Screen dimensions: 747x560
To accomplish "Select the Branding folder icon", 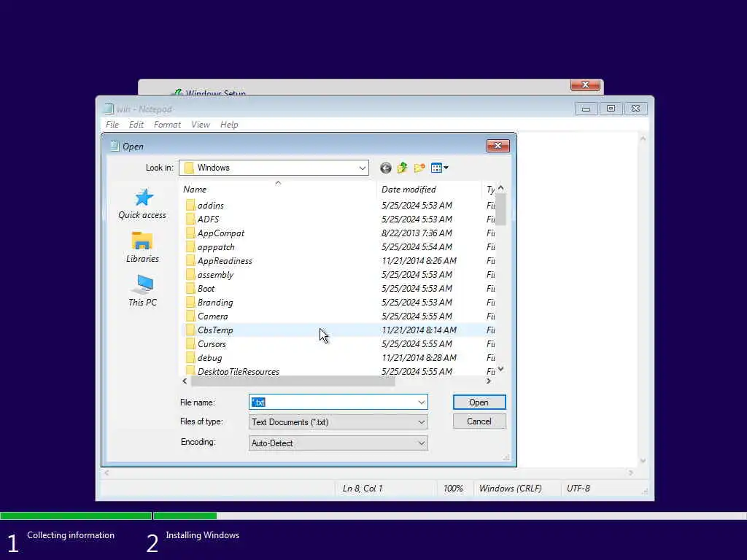I will tap(190, 303).
